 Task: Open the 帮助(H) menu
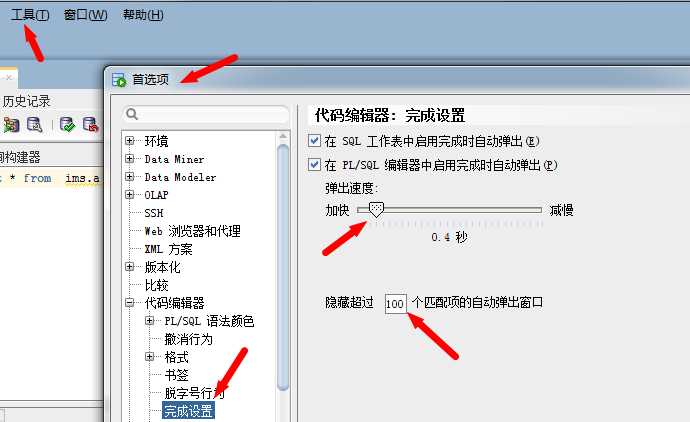point(143,15)
